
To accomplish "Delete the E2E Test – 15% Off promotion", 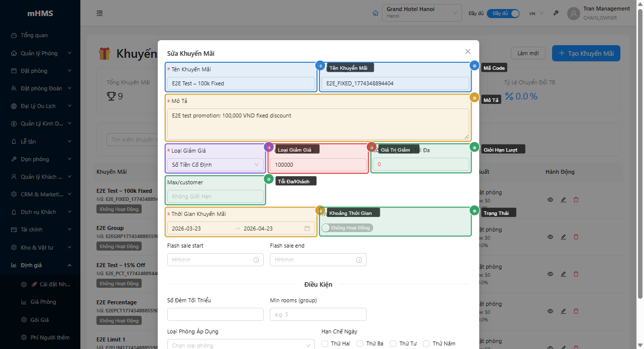I will pos(576,274).
